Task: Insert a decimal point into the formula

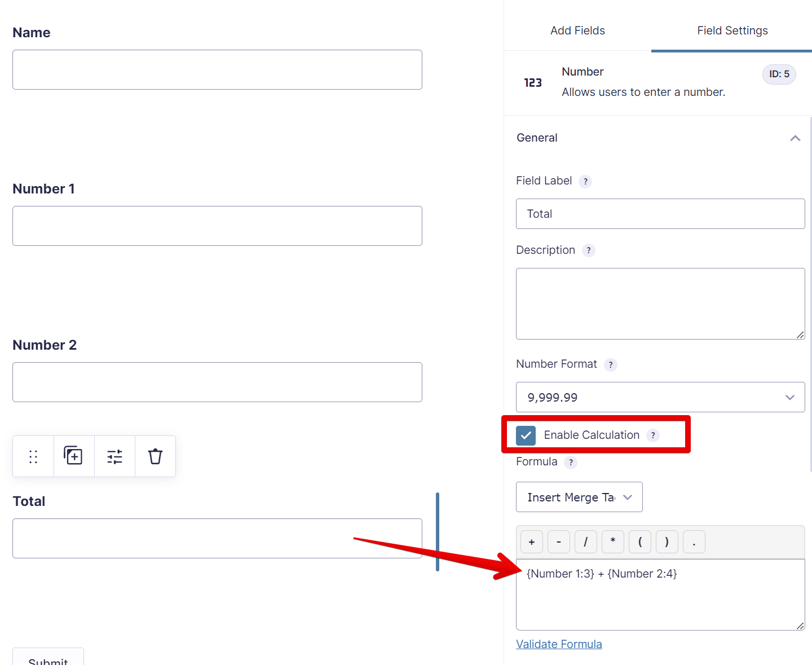Action: [x=694, y=542]
